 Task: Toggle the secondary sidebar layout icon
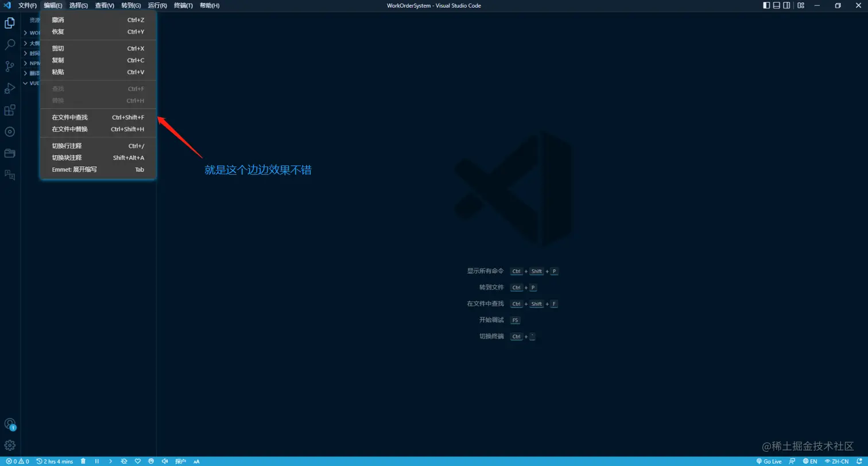point(786,5)
